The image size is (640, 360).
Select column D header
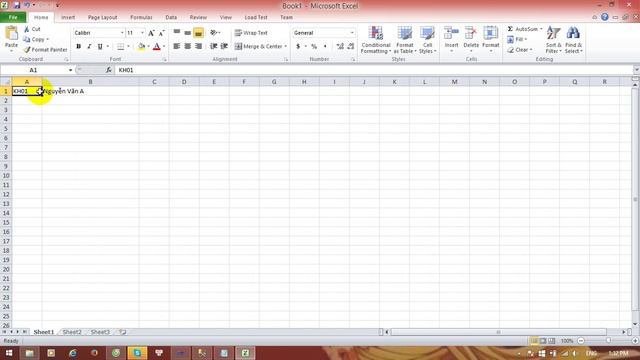(x=184, y=82)
